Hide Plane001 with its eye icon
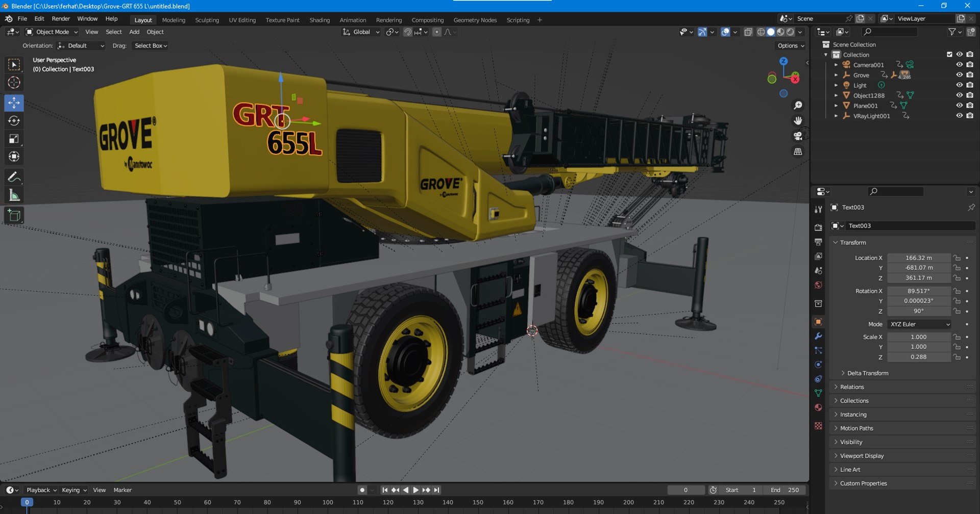The image size is (980, 514). (x=959, y=106)
